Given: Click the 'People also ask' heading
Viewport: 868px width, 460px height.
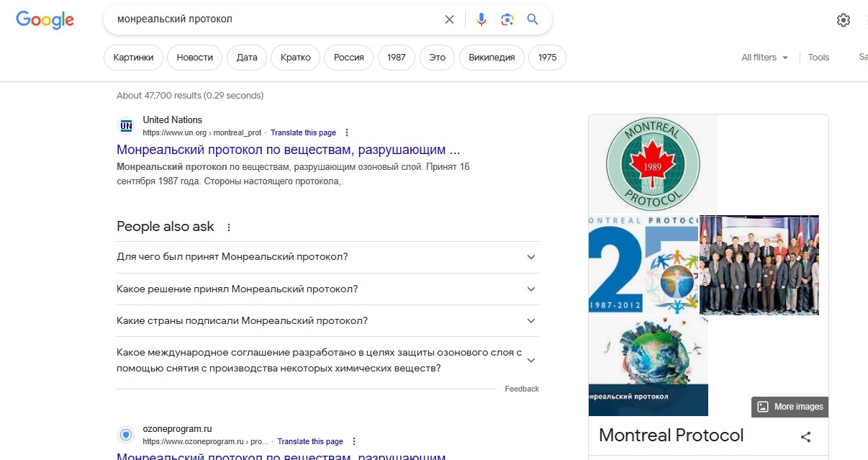Looking at the screenshot, I should [166, 227].
